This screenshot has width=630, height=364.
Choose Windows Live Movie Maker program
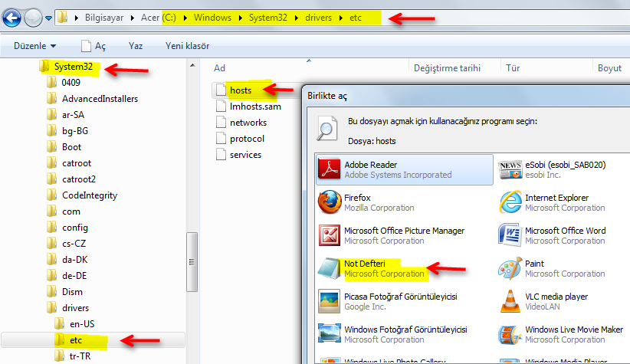tap(560, 334)
